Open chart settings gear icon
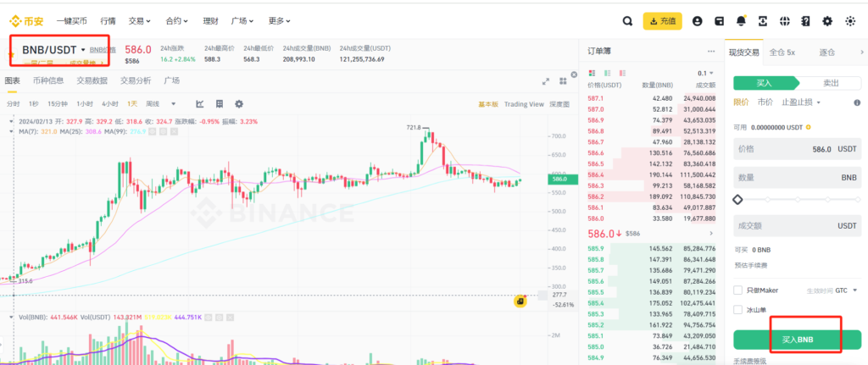The height and width of the screenshot is (365, 868). click(239, 104)
